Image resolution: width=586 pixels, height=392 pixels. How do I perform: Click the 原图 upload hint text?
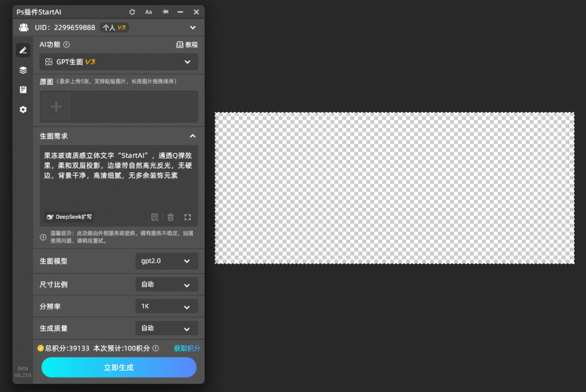117,81
